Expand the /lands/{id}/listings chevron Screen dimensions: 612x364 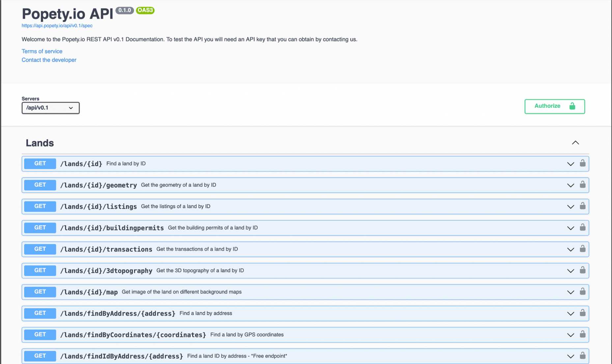[570, 207]
